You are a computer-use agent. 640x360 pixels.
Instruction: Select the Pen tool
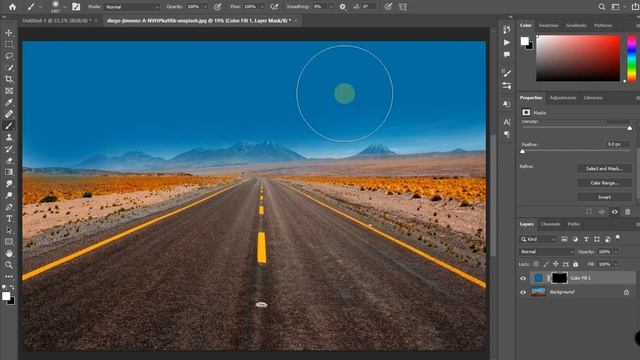tap(9, 207)
